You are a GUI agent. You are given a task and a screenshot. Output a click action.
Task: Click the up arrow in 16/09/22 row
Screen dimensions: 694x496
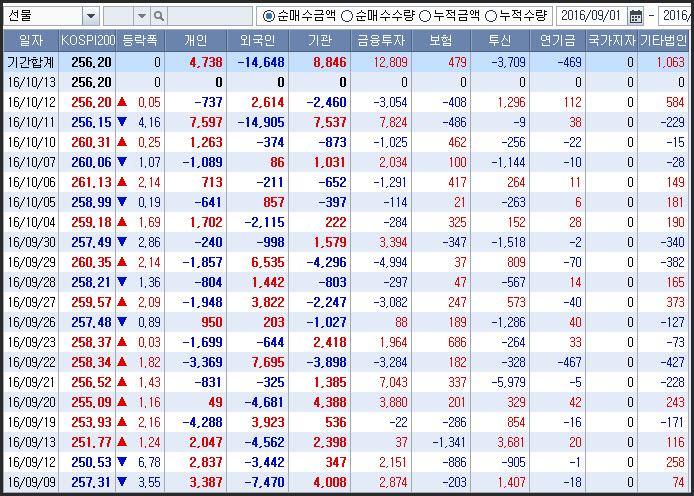[122, 362]
